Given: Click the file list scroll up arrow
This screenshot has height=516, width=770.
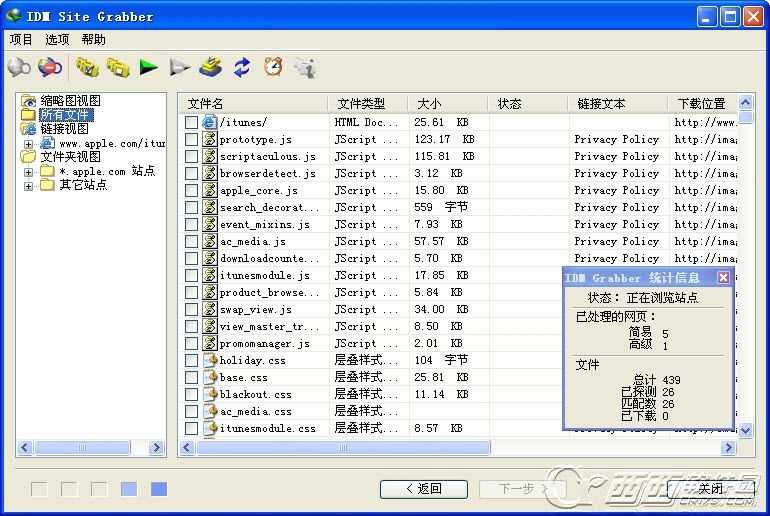Looking at the screenshot, I should [746, 103].
